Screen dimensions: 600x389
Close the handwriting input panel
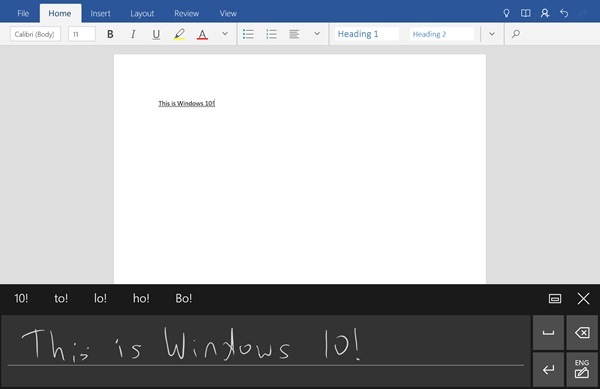click(583, 298)
